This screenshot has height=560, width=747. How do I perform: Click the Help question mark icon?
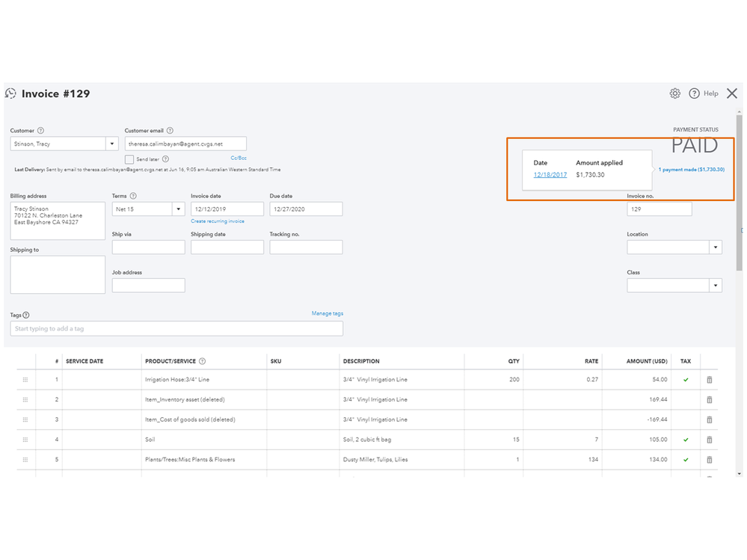(694, 93)
